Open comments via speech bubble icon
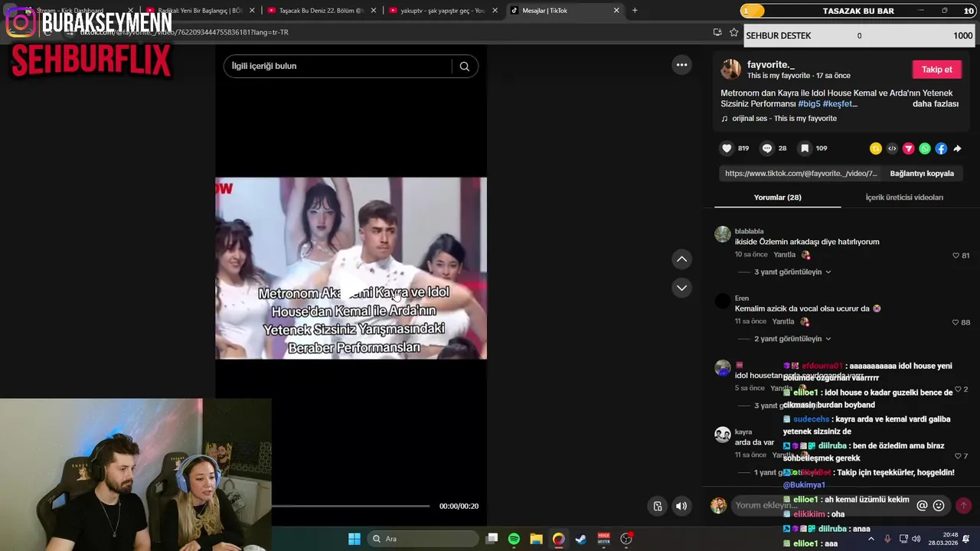Image resolution: width=980 pixels, height=551 pixels. 766,148
